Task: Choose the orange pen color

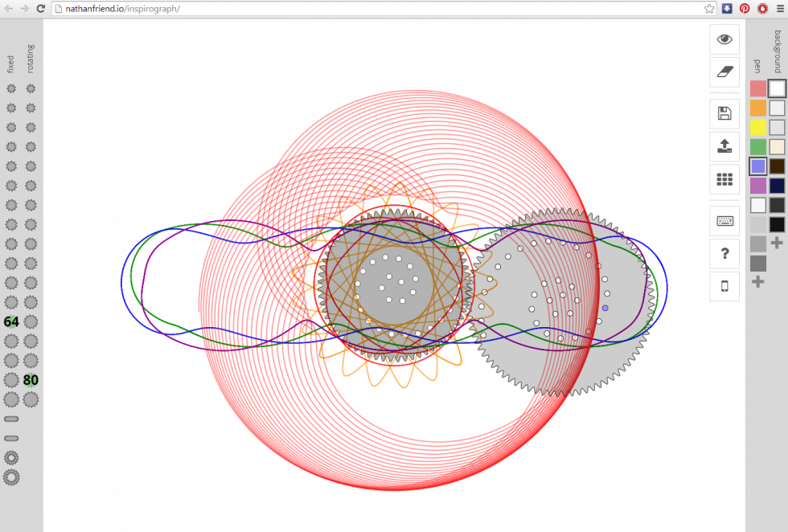Action: [757, 108]
